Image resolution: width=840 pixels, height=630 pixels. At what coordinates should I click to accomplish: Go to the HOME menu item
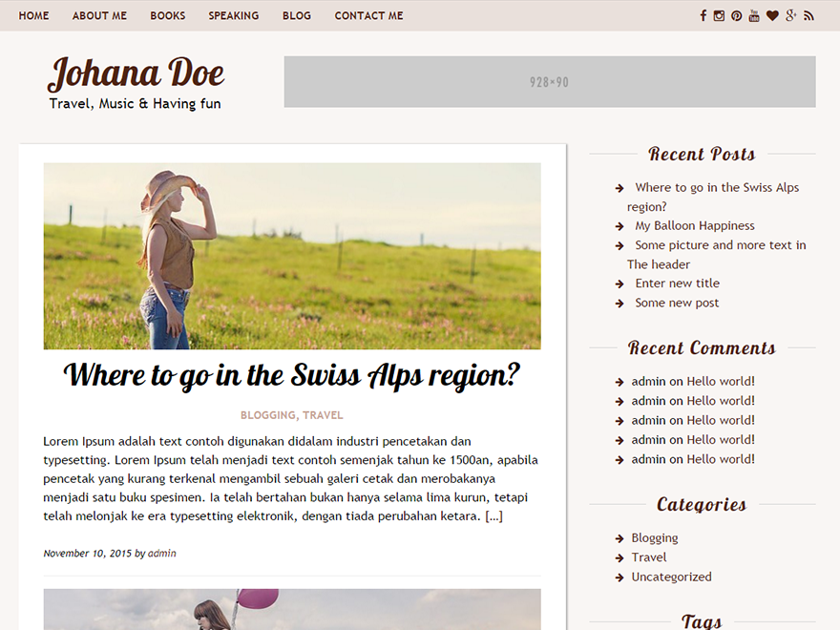33,15
